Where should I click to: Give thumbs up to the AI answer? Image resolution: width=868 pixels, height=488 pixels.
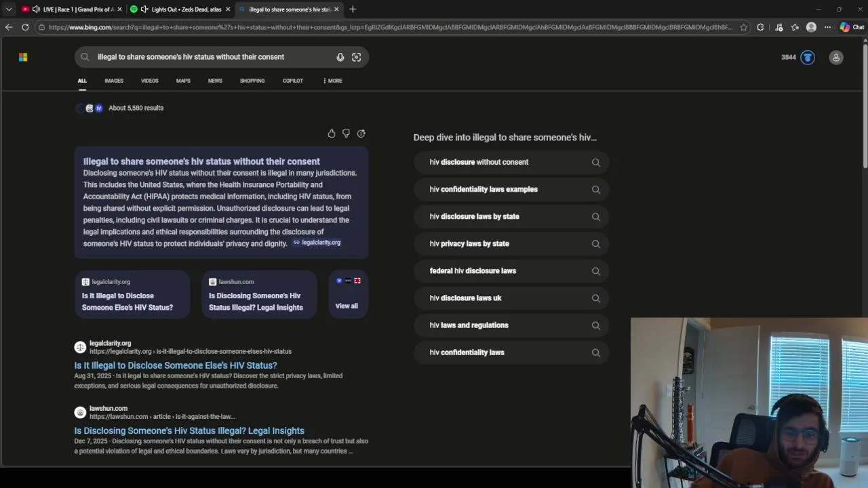pos(332,134)
